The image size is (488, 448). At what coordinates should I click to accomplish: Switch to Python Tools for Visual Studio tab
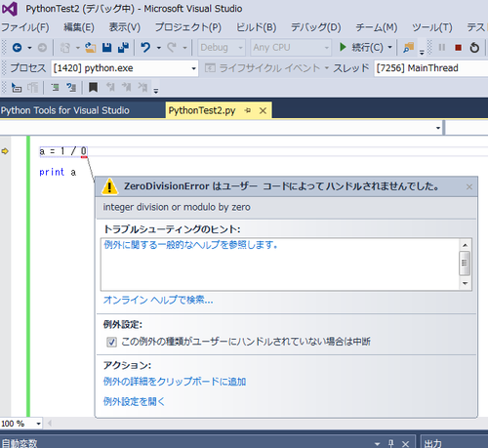click(x=65, y=110)
